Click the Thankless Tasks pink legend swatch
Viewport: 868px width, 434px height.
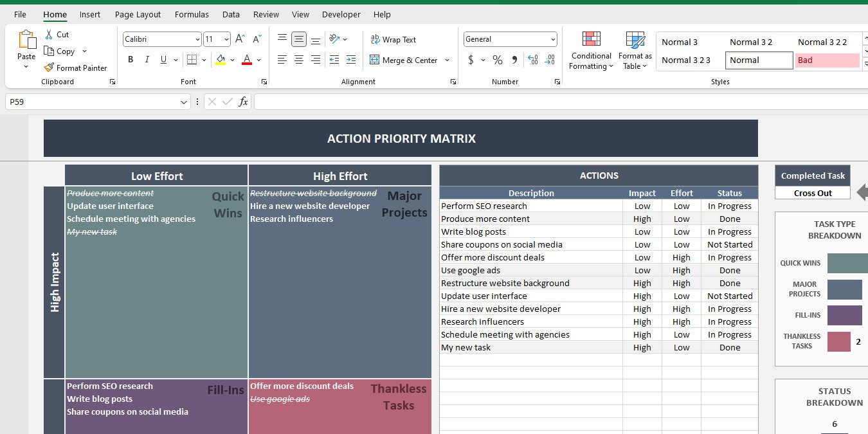tap(839, 341)
